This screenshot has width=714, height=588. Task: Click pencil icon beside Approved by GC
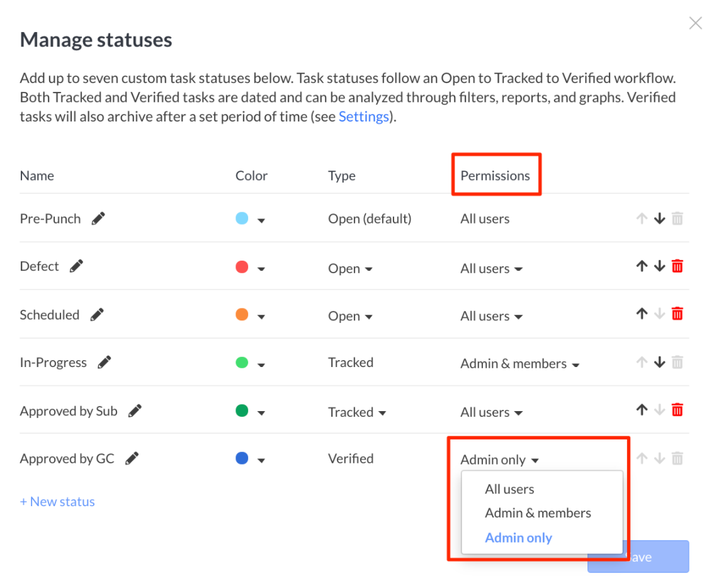132,458
